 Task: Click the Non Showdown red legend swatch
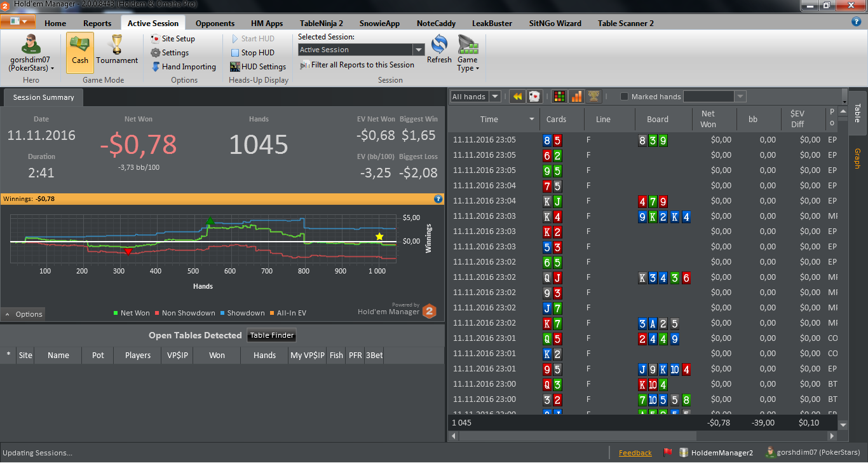click(x=158, y=313)
